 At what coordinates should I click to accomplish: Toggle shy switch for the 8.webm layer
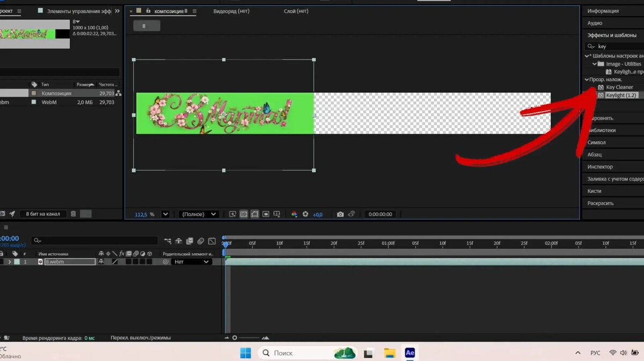click(x=101, y=262)
